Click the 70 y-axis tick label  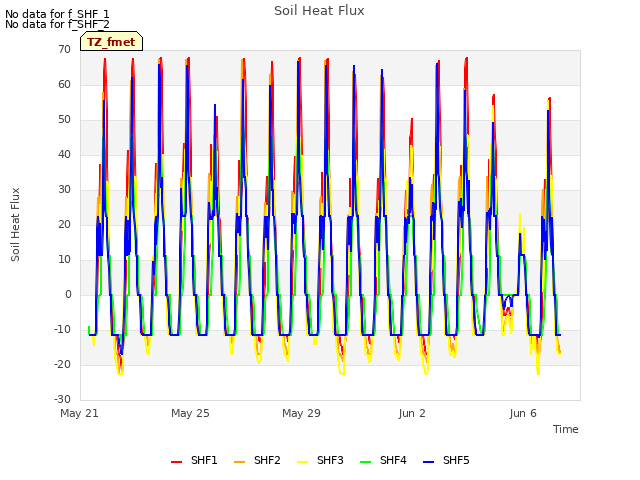coord(64,49)
